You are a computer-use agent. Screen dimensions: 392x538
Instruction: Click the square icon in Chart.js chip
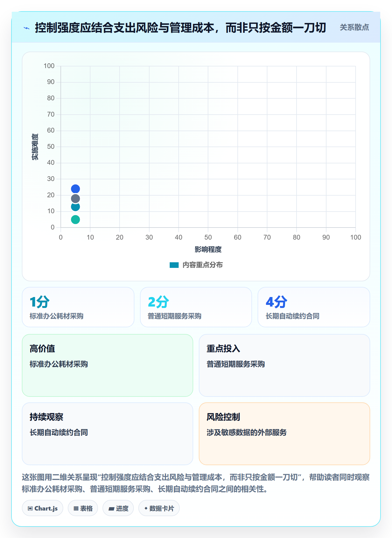coord(30,509)
